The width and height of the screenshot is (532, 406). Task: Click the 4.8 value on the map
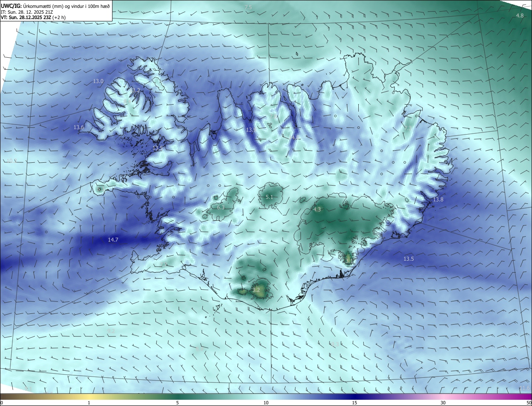click(520, 15)
